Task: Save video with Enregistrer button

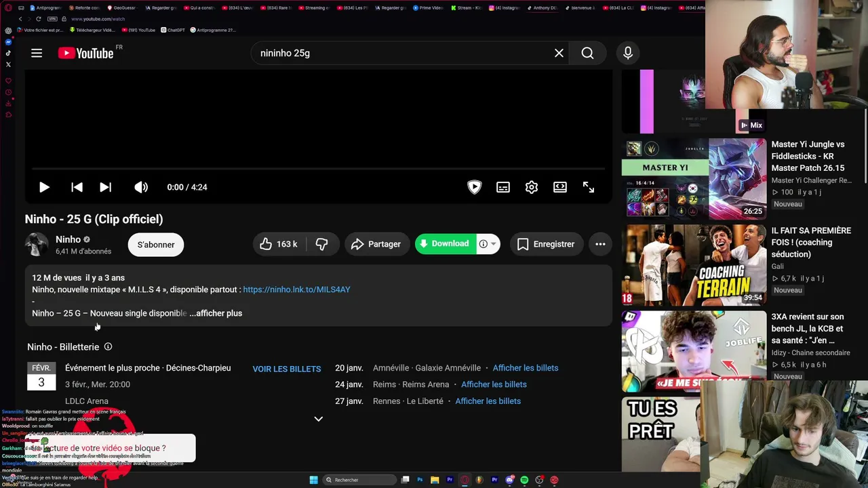Action: coord(547,244)
